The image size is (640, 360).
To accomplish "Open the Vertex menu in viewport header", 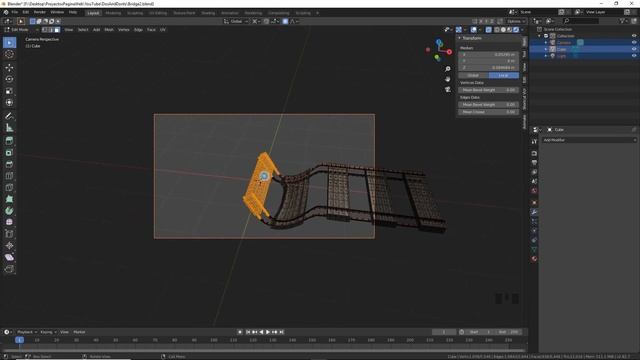I will (x=124, y=30).
